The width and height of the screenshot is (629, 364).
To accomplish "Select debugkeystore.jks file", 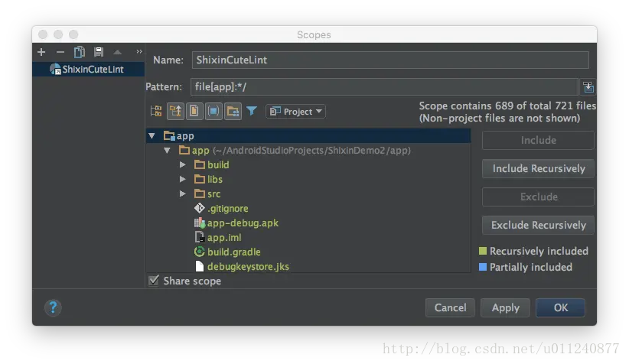I will (x=248, y=266).
